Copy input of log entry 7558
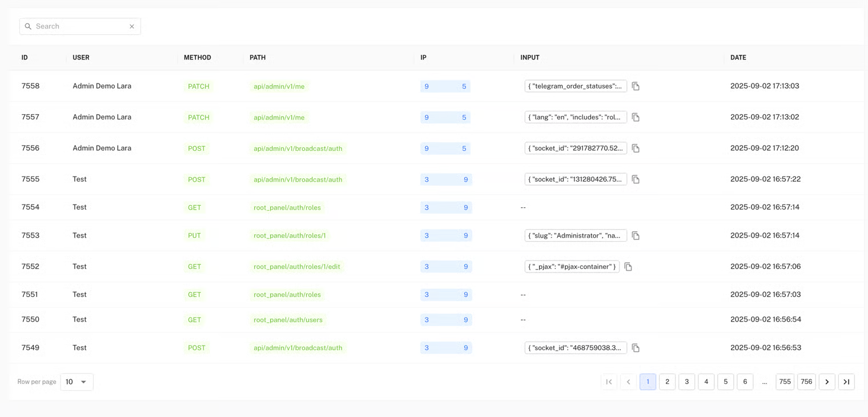 636,86
